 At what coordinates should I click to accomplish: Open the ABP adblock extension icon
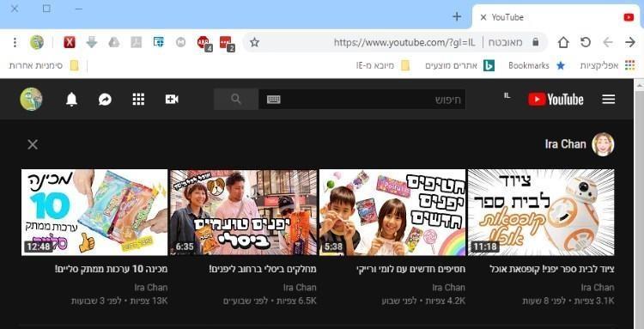tap(204, 43)
